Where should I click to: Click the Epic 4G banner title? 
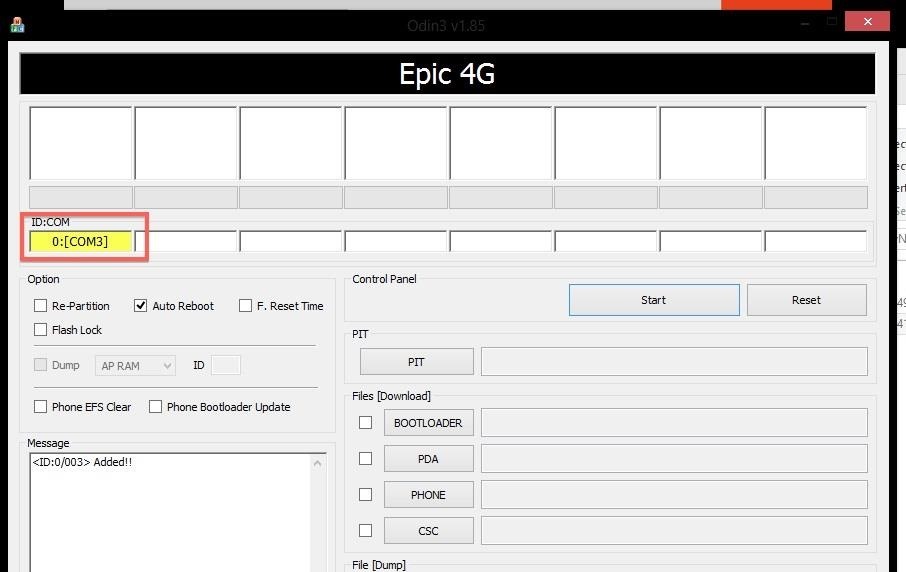[x=447, y=74]
